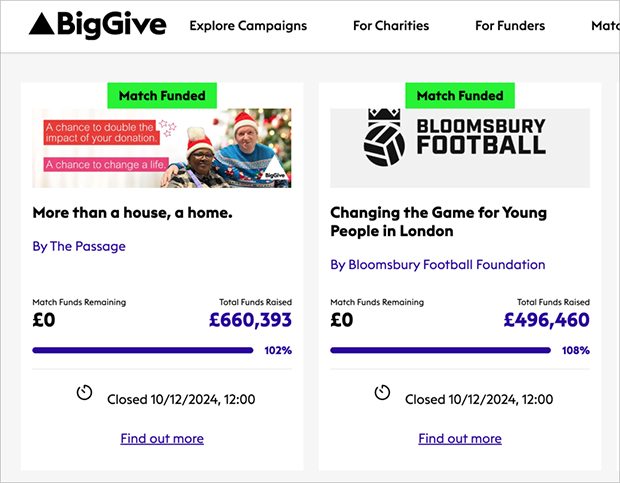
Task: Open Explore Campaigns menu item
Action: coord(248,26)
